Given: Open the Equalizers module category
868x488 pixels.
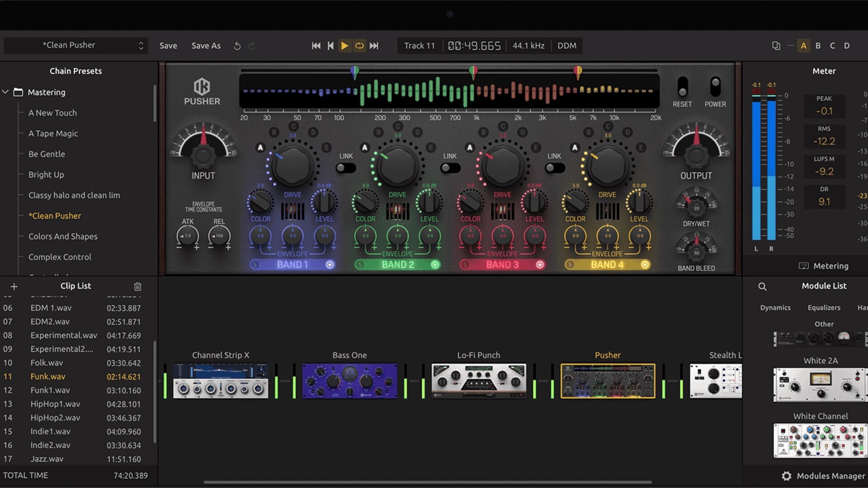Looking at the screenshot, I should (x=824, y=308).
